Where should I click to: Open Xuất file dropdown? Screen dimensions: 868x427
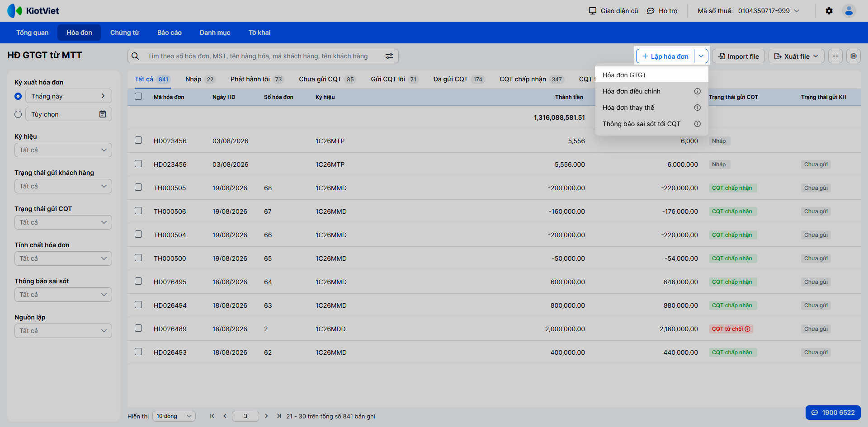(797, 56)
